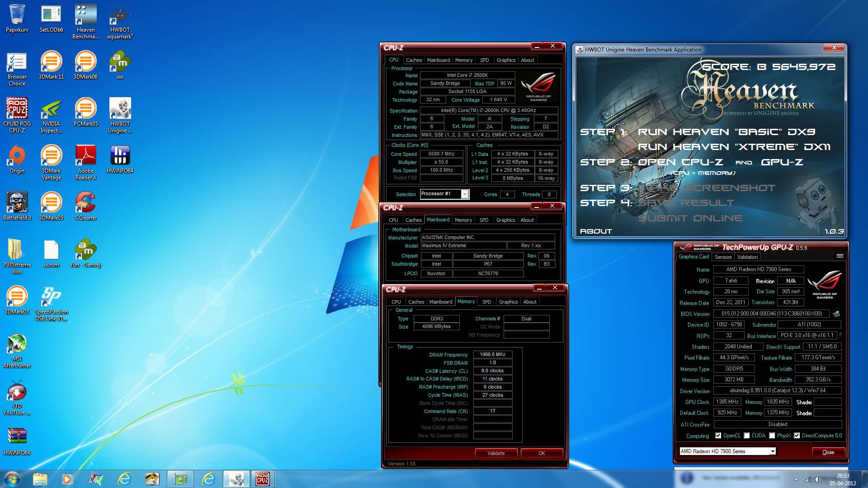Open YTD YouTube downloader desktop icon
Image resolution: width=868 pixels, height=488 pixels.
point(17,398)
